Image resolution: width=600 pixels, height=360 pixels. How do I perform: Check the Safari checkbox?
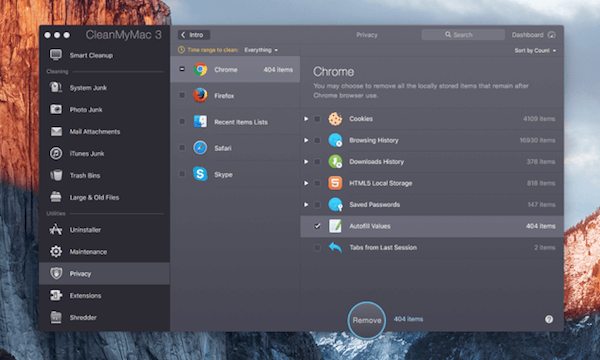pyautogui.click(x=182, y=148)
